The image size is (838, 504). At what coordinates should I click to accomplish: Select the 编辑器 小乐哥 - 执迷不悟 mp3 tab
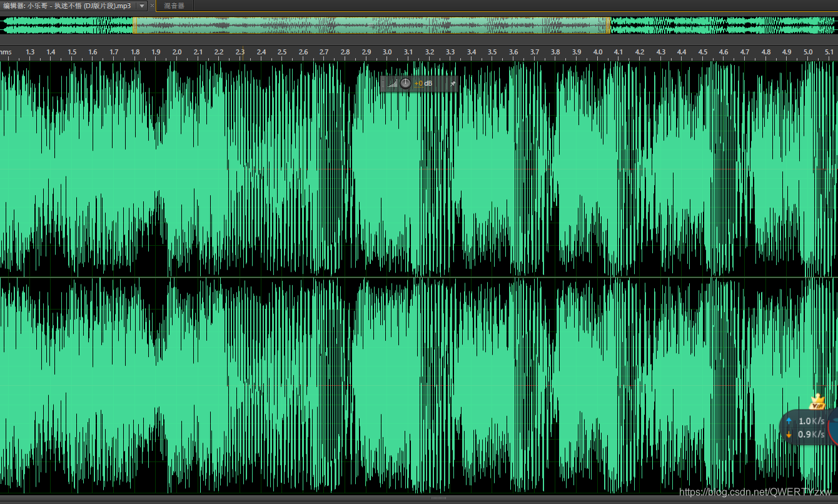click(68, 6)
